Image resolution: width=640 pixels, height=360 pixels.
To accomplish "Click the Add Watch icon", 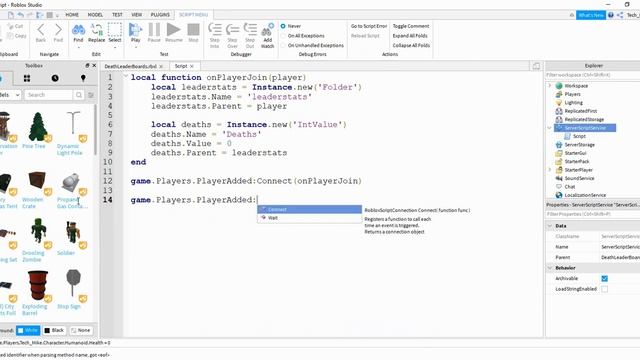I will [x=267, y=30].
